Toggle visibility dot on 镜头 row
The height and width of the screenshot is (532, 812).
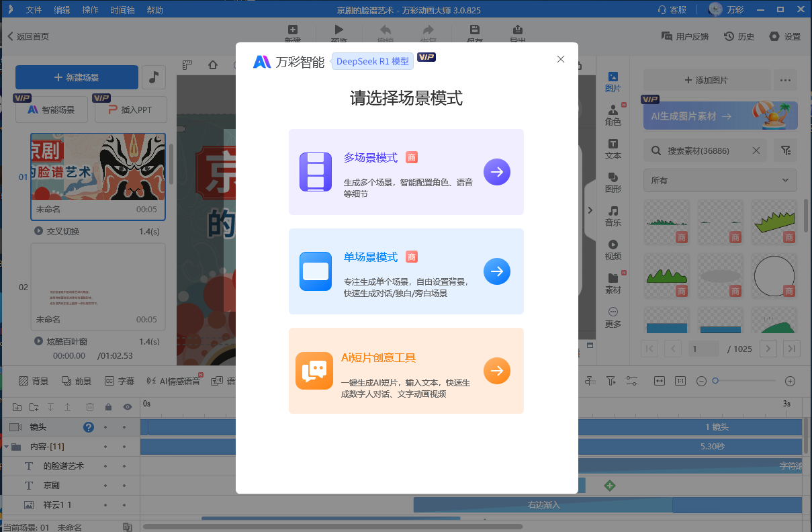[x=124, y=427]
